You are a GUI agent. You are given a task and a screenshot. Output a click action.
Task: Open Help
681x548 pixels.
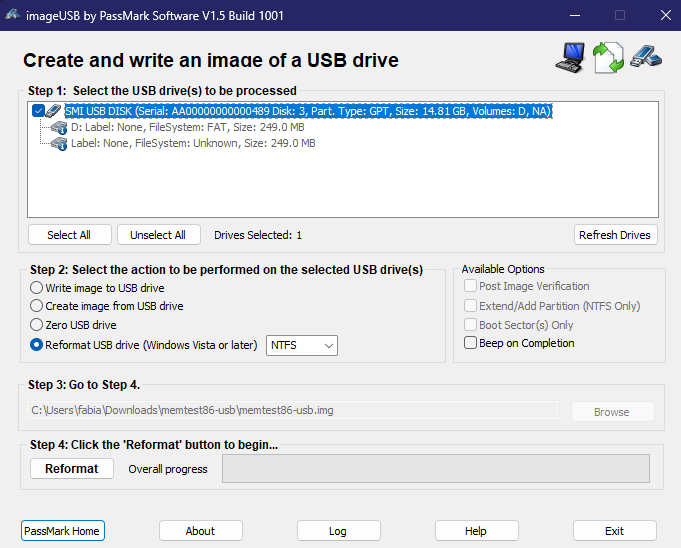click(x=477, y=531)
